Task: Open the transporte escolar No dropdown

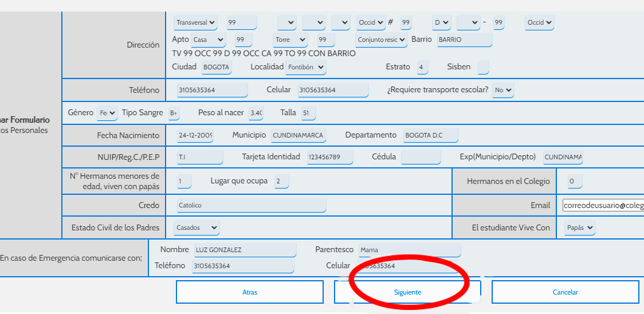Action: (503, 90)
